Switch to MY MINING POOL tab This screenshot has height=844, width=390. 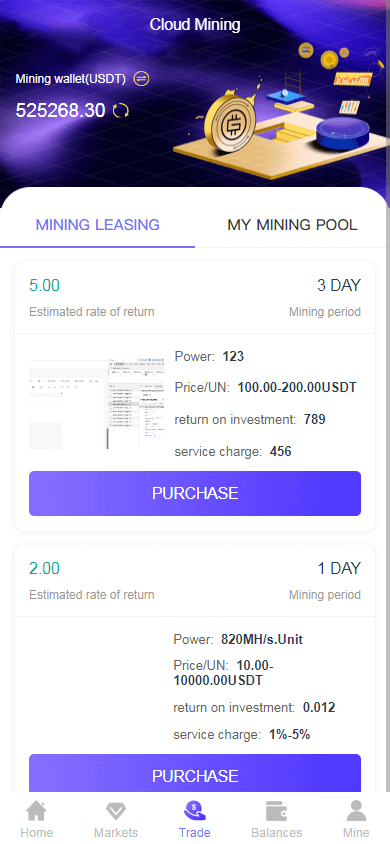pos(293,224)
